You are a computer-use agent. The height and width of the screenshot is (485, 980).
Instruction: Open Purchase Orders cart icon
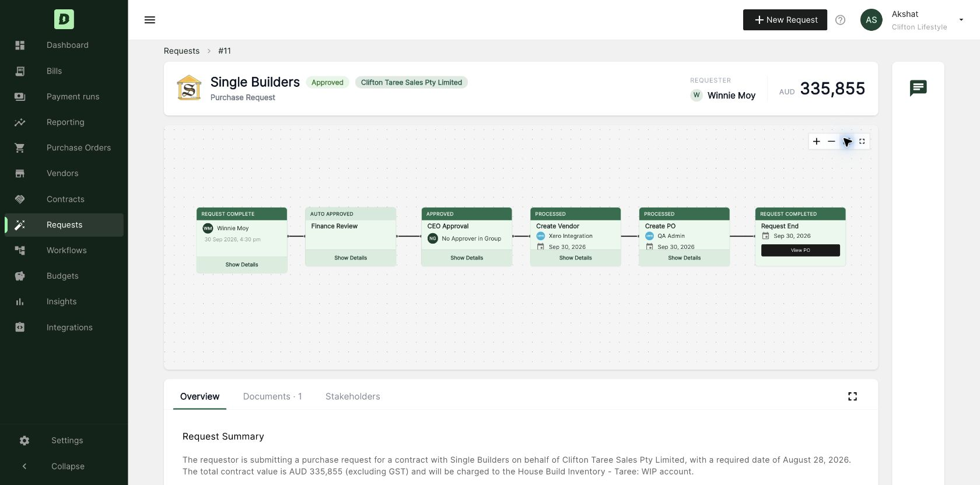tap(20, 148)
